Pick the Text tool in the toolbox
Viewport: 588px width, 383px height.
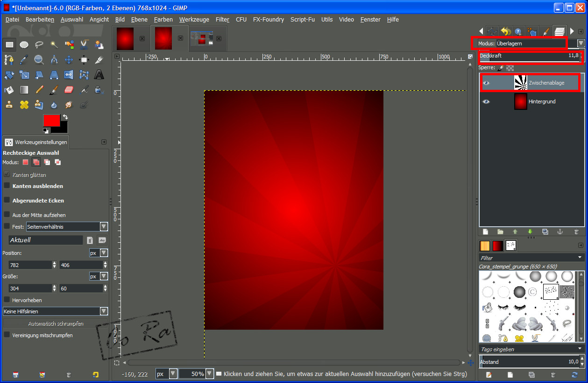99,75
